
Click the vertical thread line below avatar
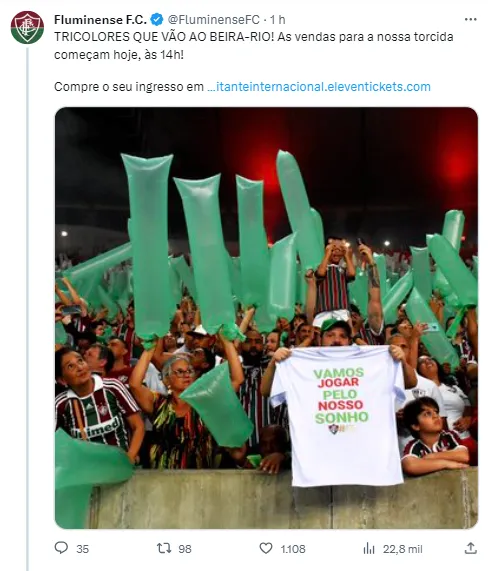[x=27, y=310]
